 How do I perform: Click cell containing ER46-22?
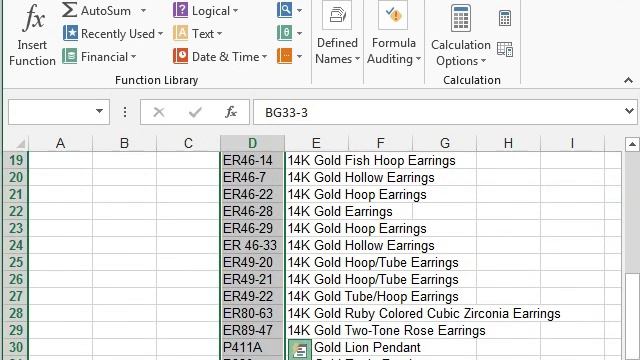point(252,194)
